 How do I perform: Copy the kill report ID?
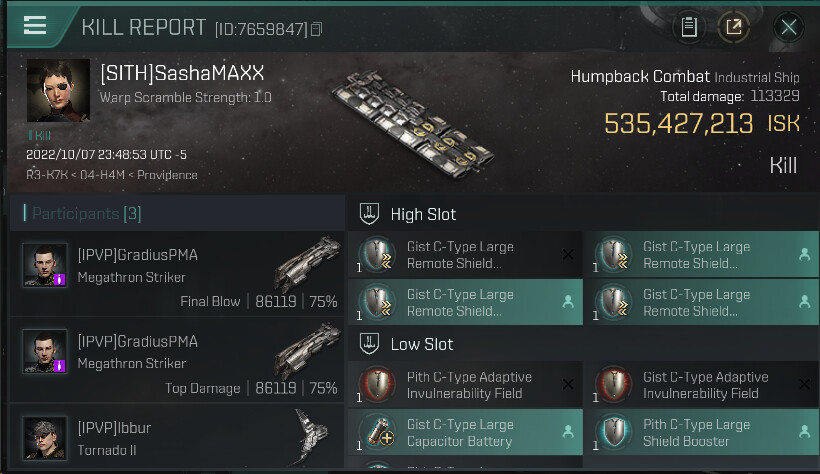317,30
